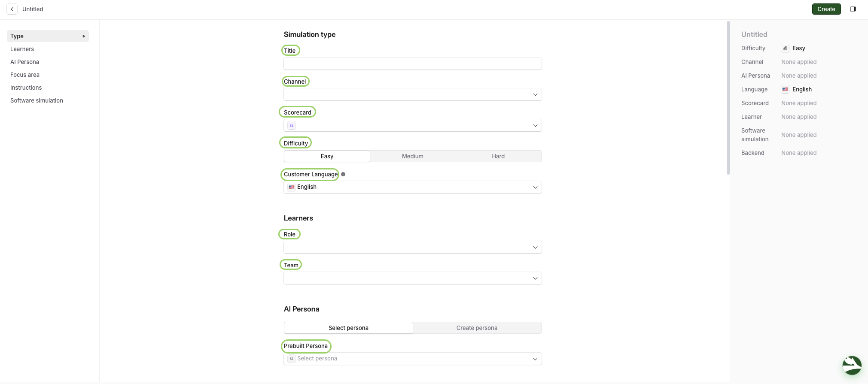Click None applied next to Software simulation
The image size is (868, 384).
(799, 135)
